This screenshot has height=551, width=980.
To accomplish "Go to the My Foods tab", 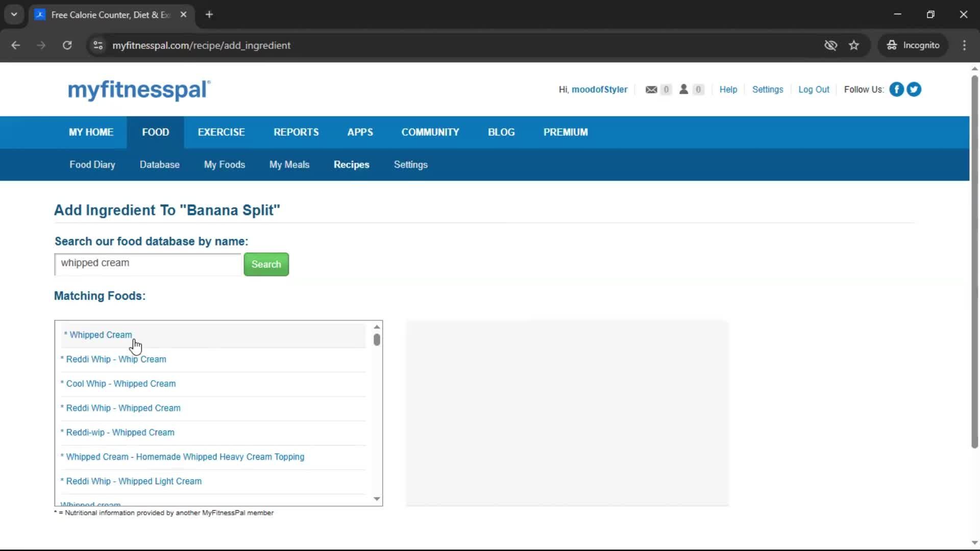I will pyautogui.click(x=225, y=165).
